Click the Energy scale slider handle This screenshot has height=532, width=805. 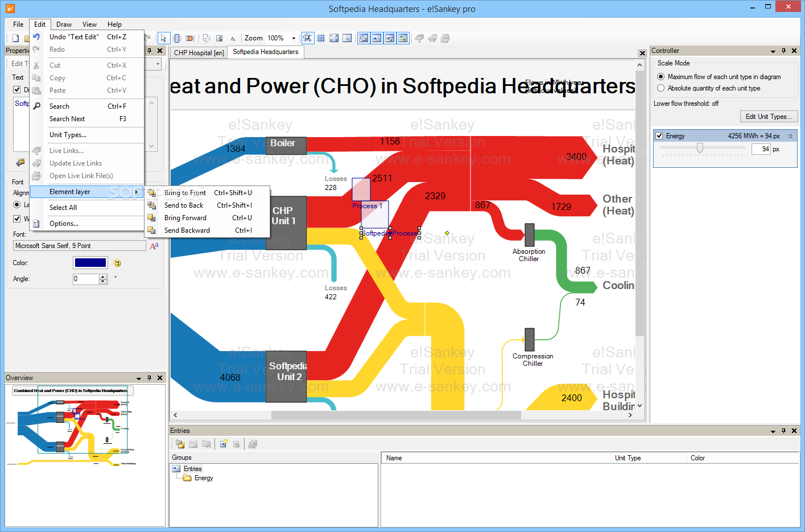pos(700,148)
